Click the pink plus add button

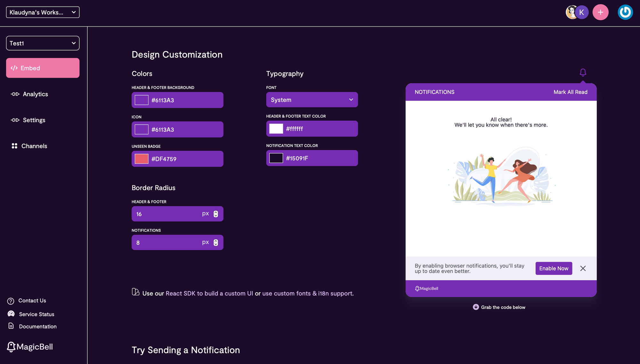click(x=600, y=12)
